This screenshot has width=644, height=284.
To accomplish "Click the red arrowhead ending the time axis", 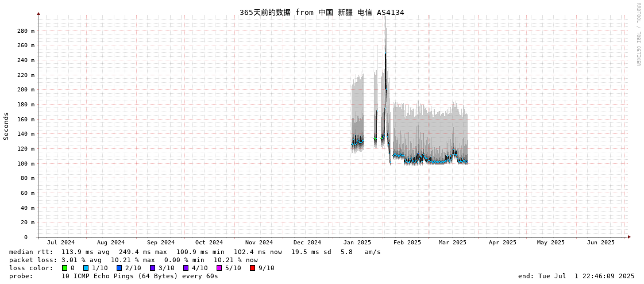I will (628, 237).
